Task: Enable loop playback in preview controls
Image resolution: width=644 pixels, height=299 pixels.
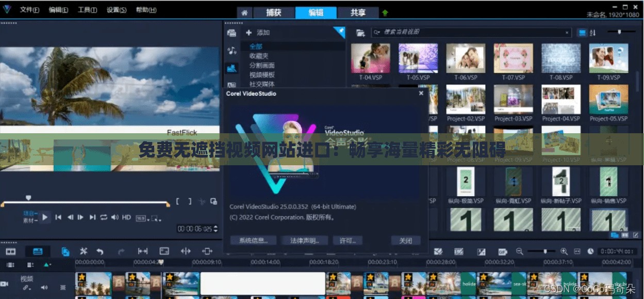Action: tap(104, 217)
